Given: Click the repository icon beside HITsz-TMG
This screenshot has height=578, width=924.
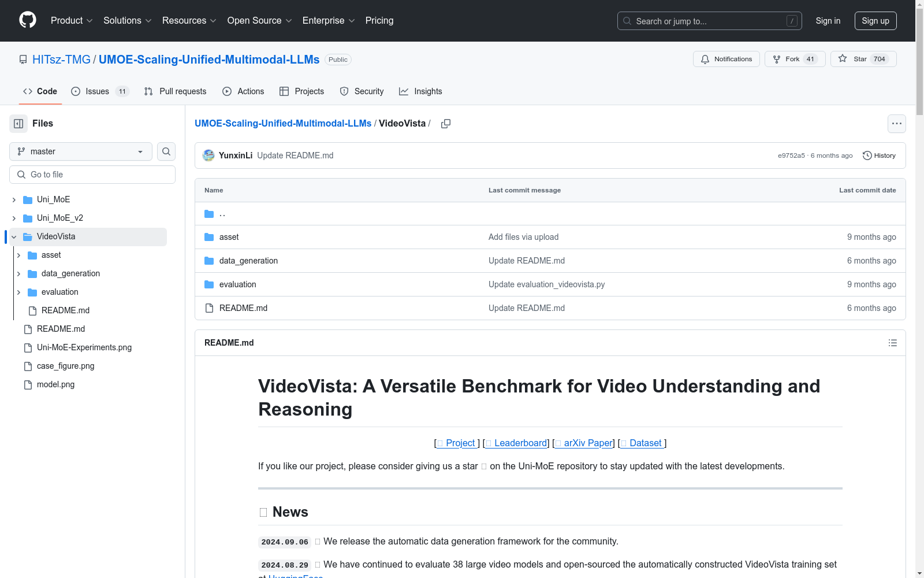Looking at the screenshot, I should [x=23, y=60].
